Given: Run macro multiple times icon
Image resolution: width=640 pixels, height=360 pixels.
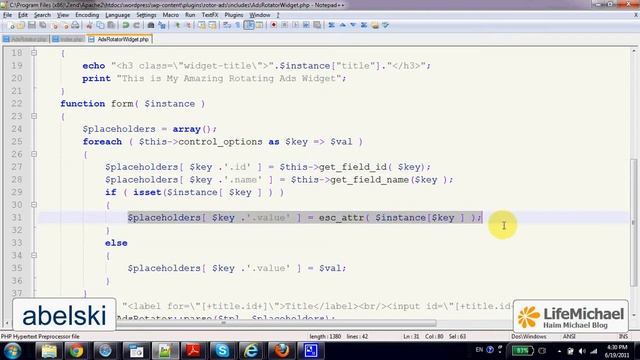Looking at the screenshot, I should (306, 25).
